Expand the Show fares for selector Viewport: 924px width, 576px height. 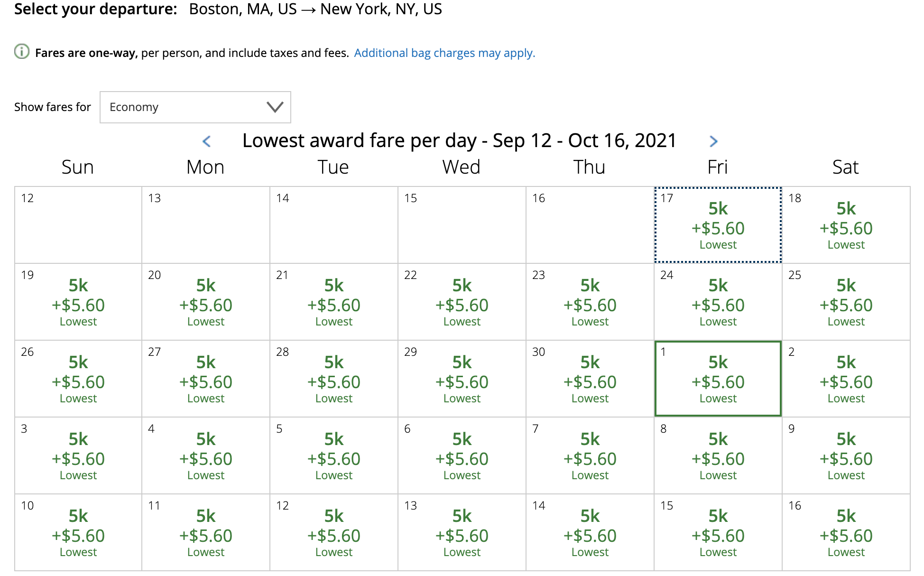[194, 107]
